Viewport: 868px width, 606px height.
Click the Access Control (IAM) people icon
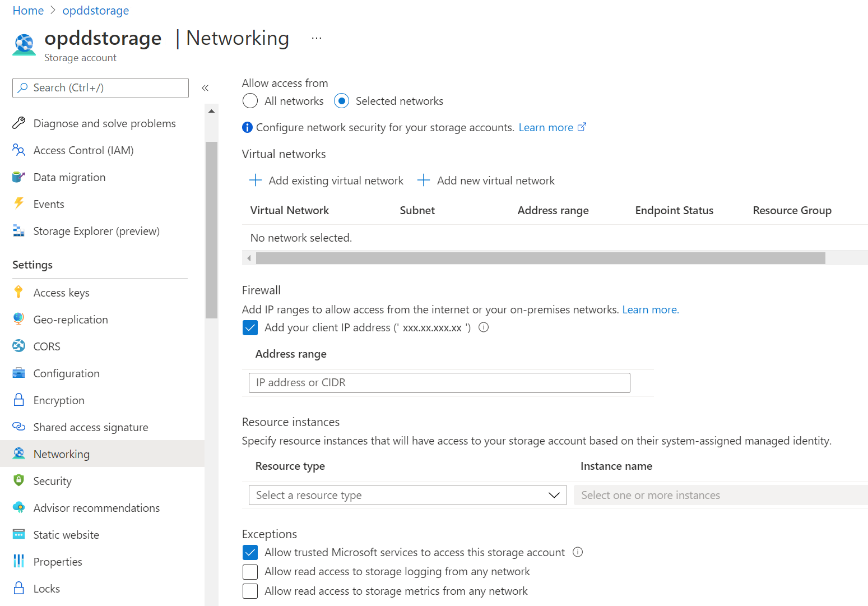coord(18,150)
